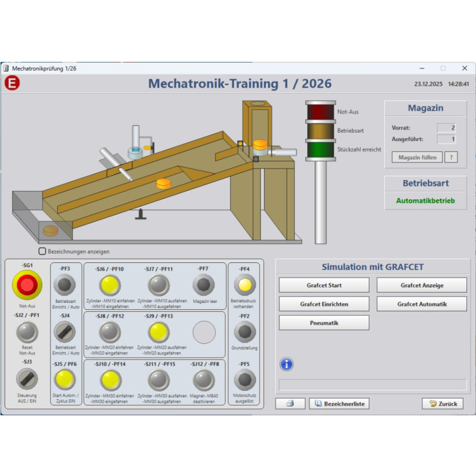This screenshot has height=476, width=476.
Task: Toggle the Steuerung AUS / EIN switch
Action: click(27, 378)
